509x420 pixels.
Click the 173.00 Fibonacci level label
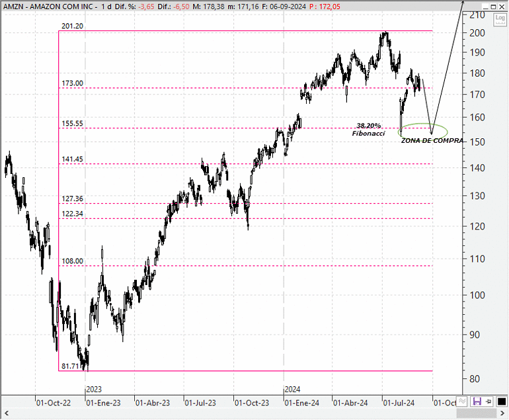[x=72, y=83]
